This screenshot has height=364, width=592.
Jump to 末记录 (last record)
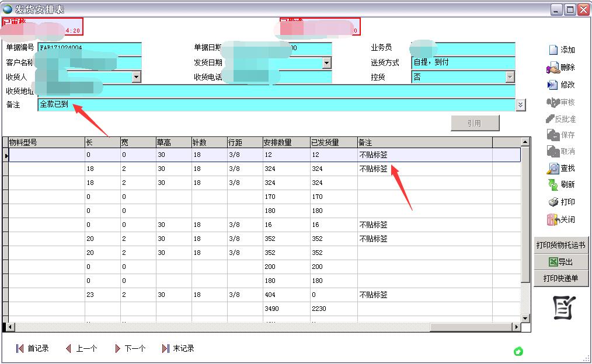pyautogui.click(x=178, y=349)
